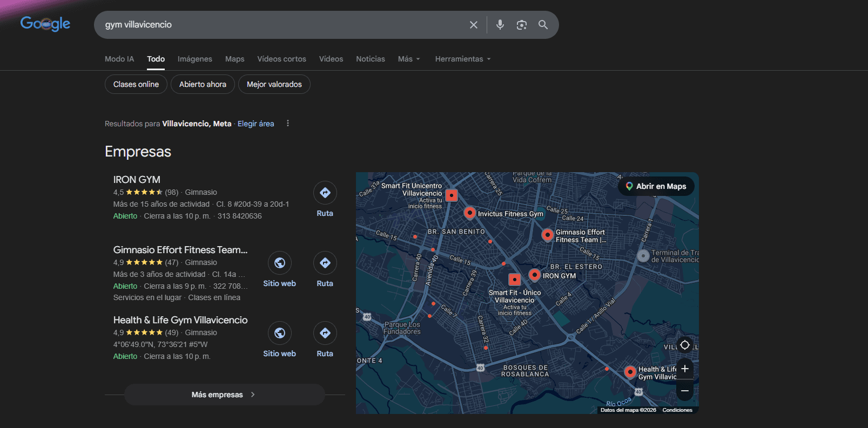Image resolution: width=868 pixels, height=428 pixels.
Task: Open the Noticias tab
Action: click(371, 59)
